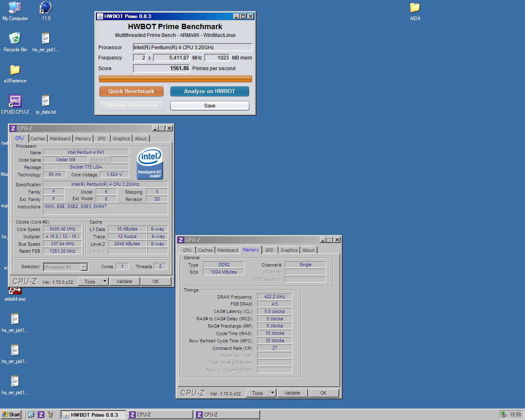
Task: Select the eXPerience folder icon
Action: point(15,73)
